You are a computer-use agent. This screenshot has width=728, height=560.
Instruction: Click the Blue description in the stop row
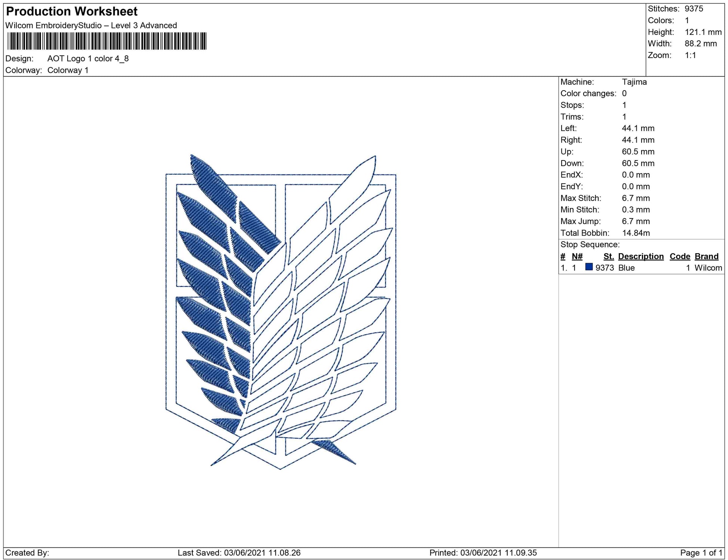(626, 268)
